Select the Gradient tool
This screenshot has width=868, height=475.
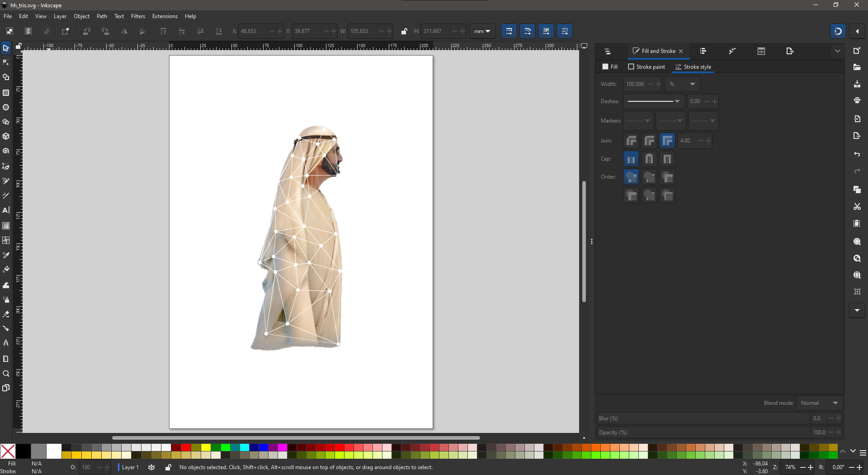(x=6, y=226)
